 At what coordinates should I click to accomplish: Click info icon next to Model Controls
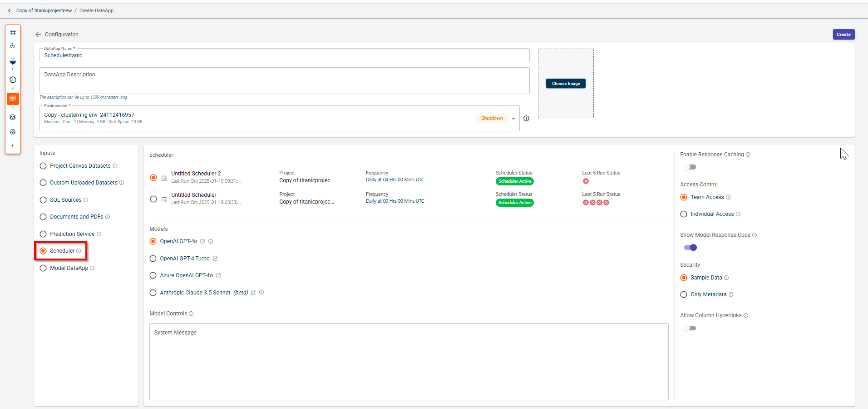[x=191, y=314]
